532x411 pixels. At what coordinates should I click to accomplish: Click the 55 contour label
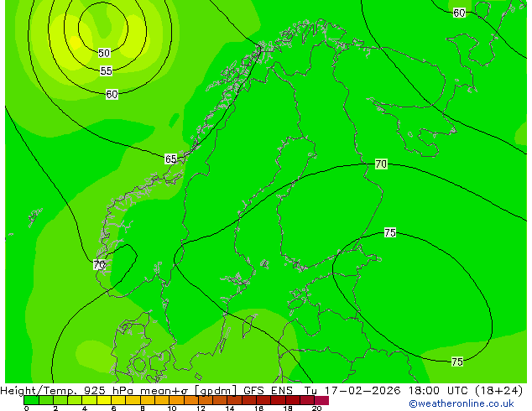107,70
